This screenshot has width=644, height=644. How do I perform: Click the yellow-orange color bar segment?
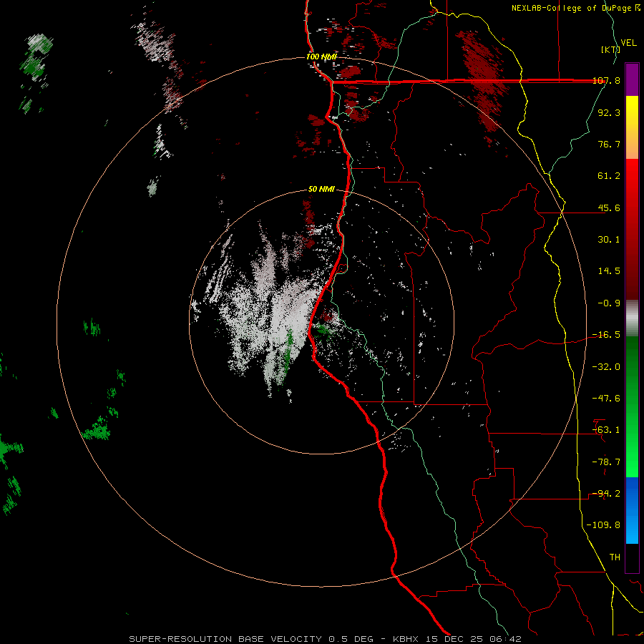point(632,127)
